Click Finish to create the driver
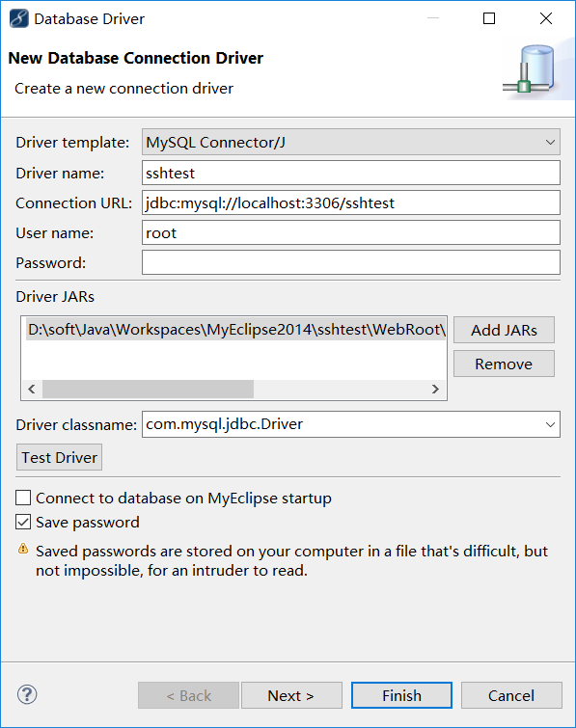Viewport: 576px width, 728px height. [x=401, y=695]
